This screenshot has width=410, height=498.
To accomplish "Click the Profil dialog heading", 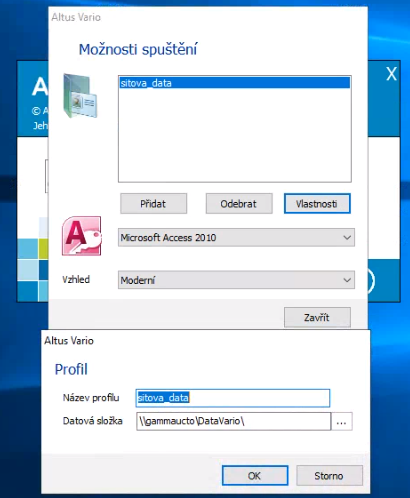I will pyautogui.click(x=71, y=369).
